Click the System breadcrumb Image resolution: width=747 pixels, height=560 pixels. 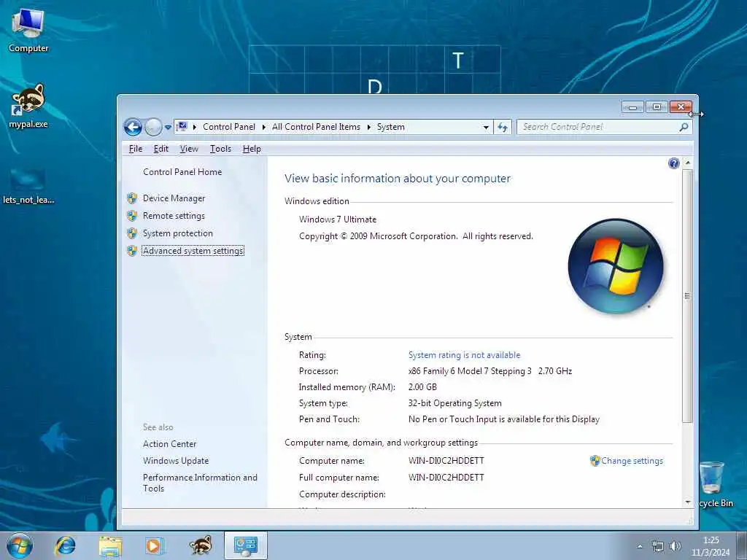pos(391,127)
